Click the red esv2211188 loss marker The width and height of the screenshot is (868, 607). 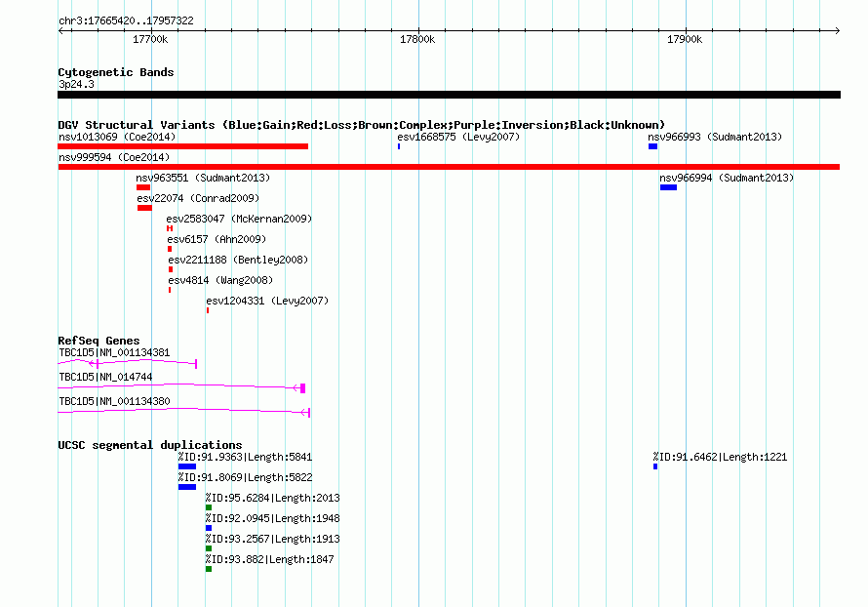click(171, 269)
